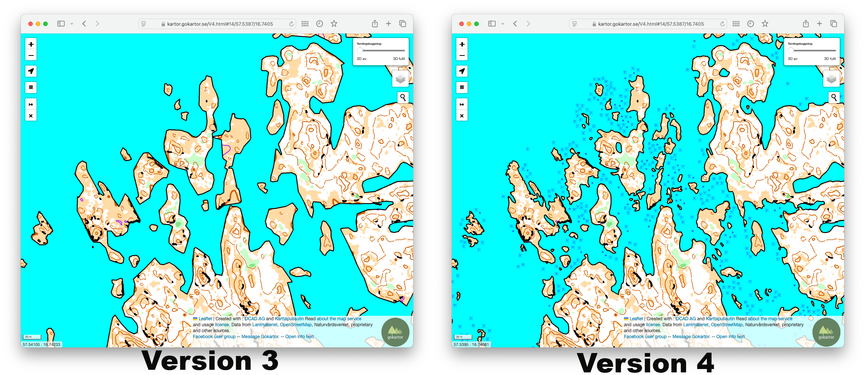Open the layers control in Version 4 map
Screen dimensions: 868x375
coord(831,79)
